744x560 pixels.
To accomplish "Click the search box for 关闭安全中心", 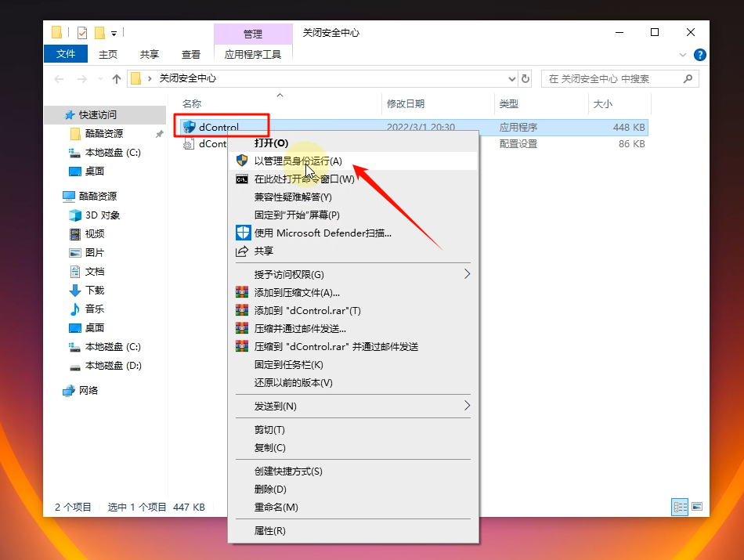I will point(611,79).
